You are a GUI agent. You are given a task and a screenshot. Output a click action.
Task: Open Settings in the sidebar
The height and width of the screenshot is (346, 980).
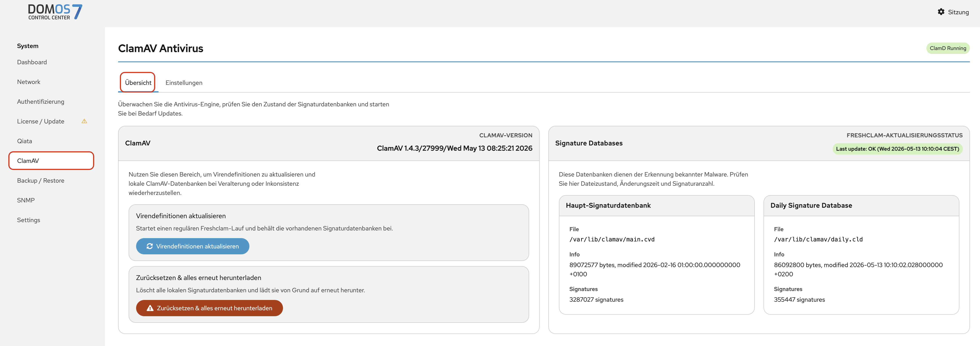(29, 220)
